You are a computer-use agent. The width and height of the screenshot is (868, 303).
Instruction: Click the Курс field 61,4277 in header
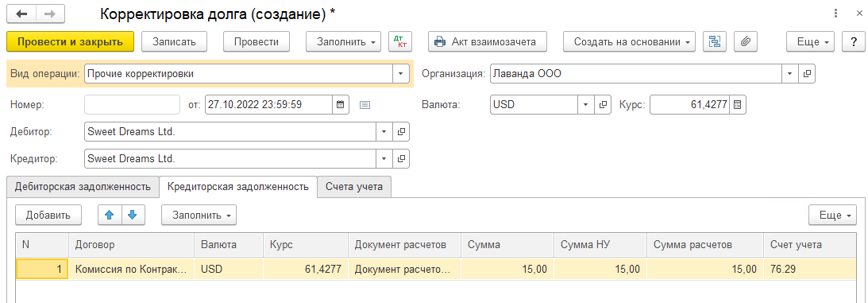[690, 104]
